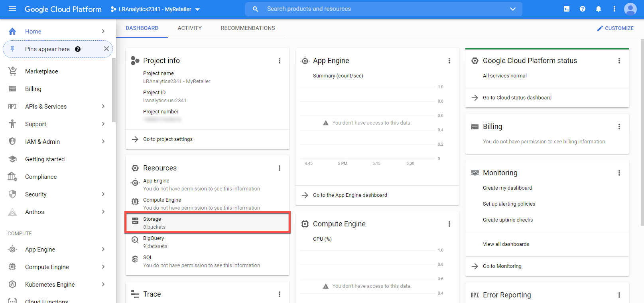
Task: Open the notifications bell
Action: point(599,9)
